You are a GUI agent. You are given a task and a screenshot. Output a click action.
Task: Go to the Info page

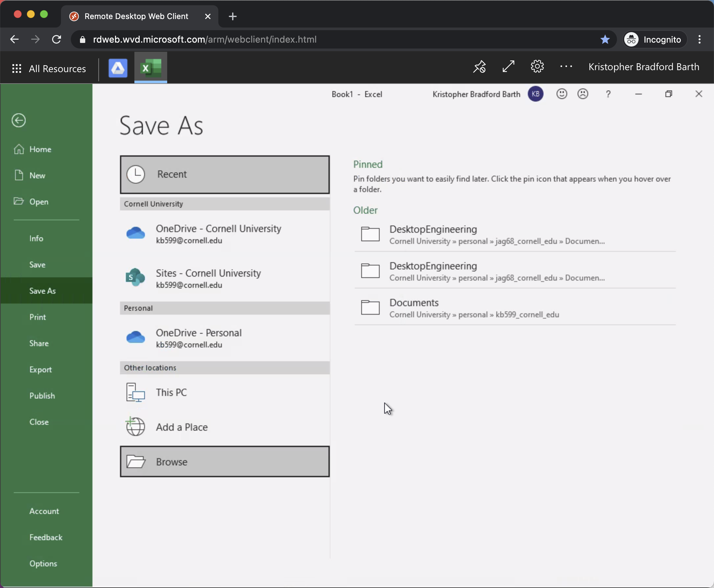pos(47,239)
